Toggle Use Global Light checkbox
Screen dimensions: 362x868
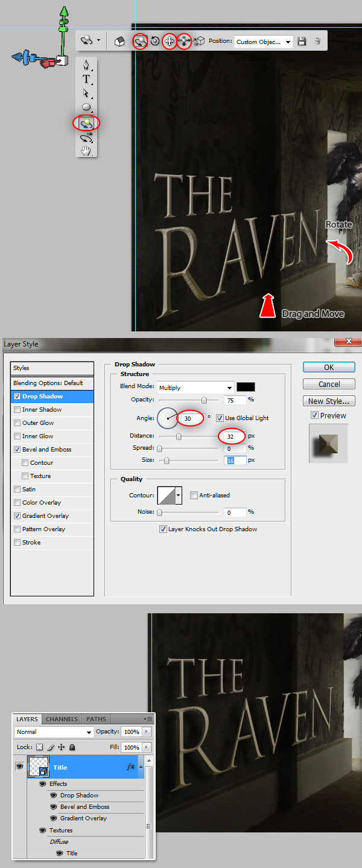point(220,418)
